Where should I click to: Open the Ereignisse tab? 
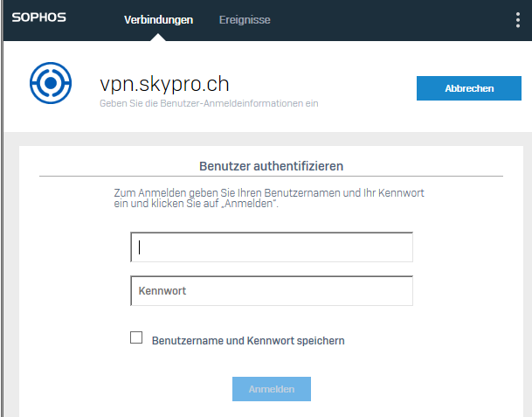click(x=245, y=20)
